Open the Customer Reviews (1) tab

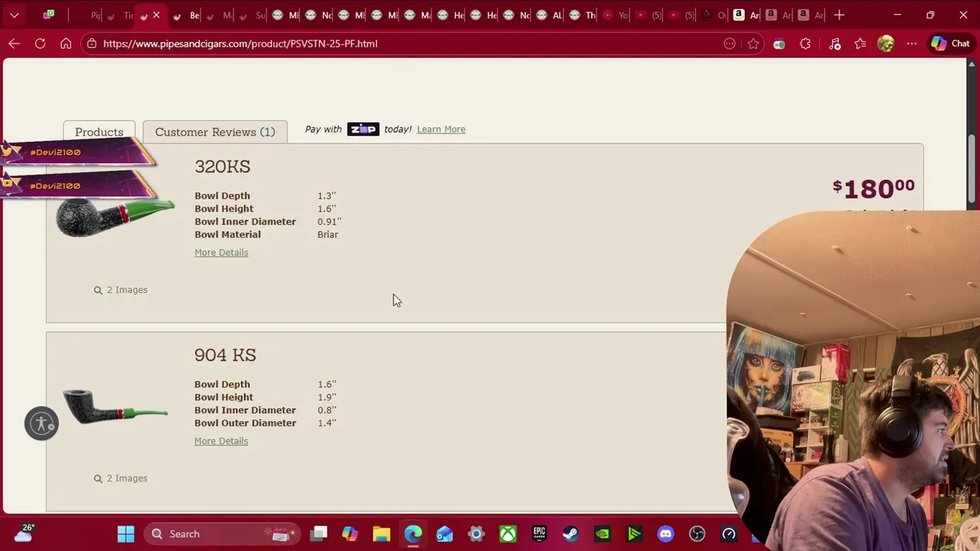[x=214, y=132]
